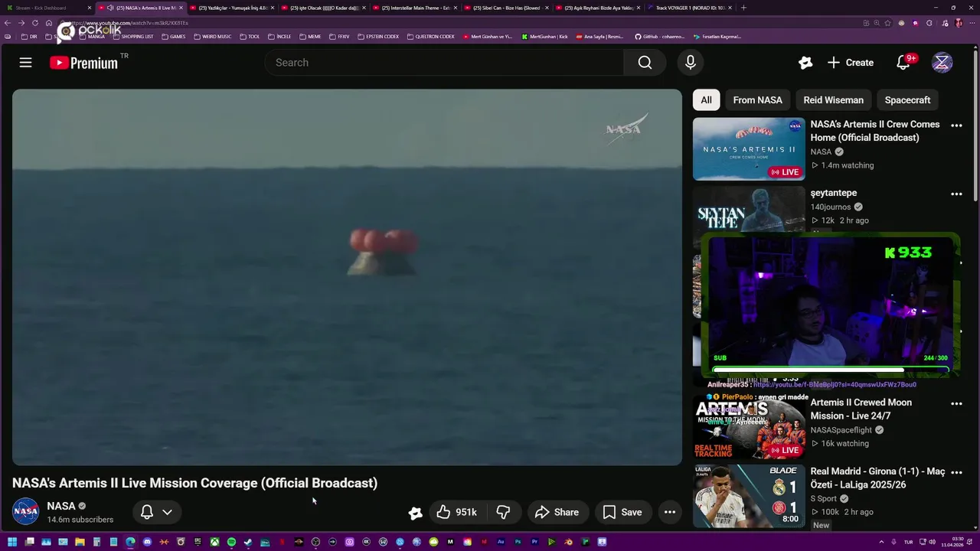Select the From NASA filter chip
Screen dimensions: 980x551
757,100
